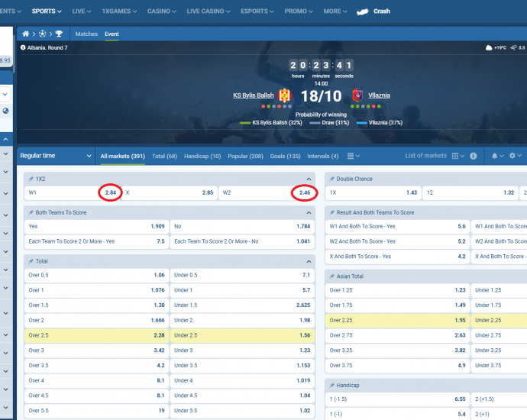
Task: Collapse the Total market section
Action: coord(309,261)
